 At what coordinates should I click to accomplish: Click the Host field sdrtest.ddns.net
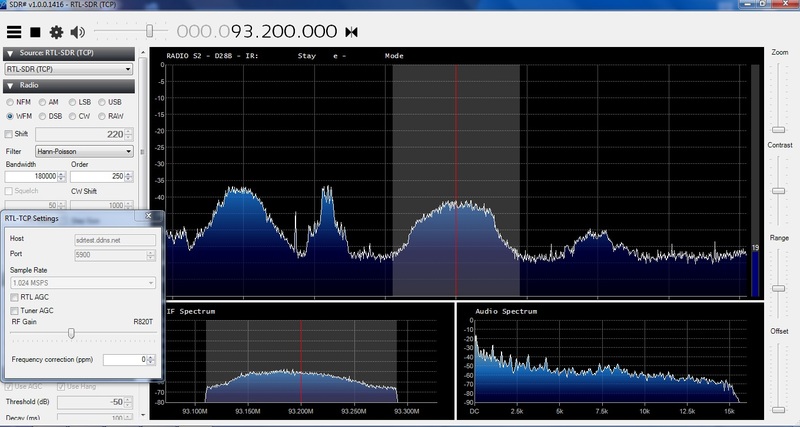(x=115, y=240)
